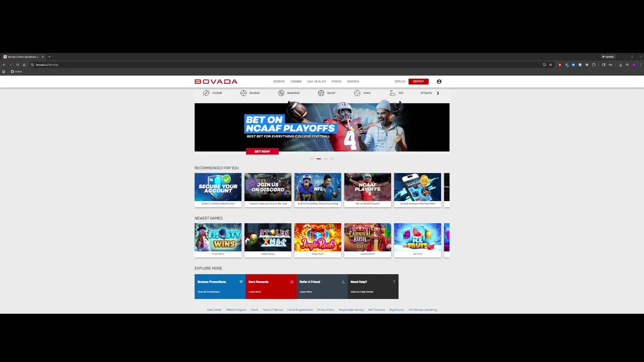This screenshot has height=362, width=644.
Task: Click the plus icon on Earn Rewards
Action: 292,282
